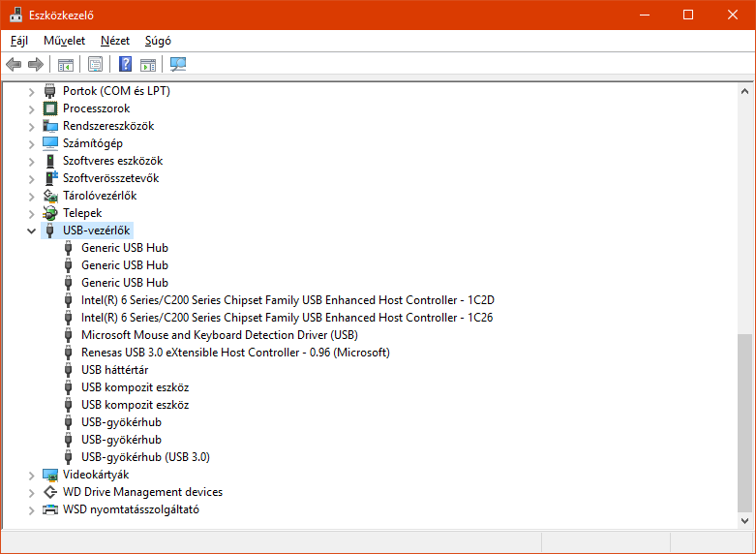The width and height of the screenshot is (756, 554).
Task: Open the Fájl menu
Action: click(19, 41)
